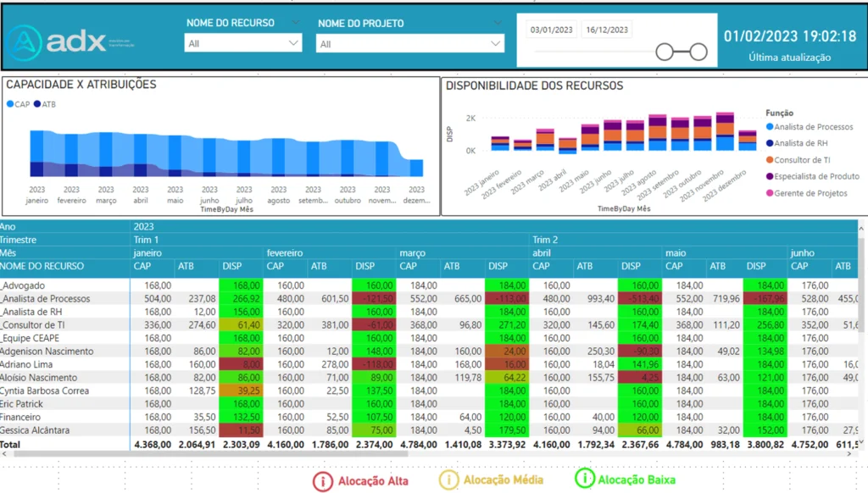Click the right handle of the date slider

(698, 53)
